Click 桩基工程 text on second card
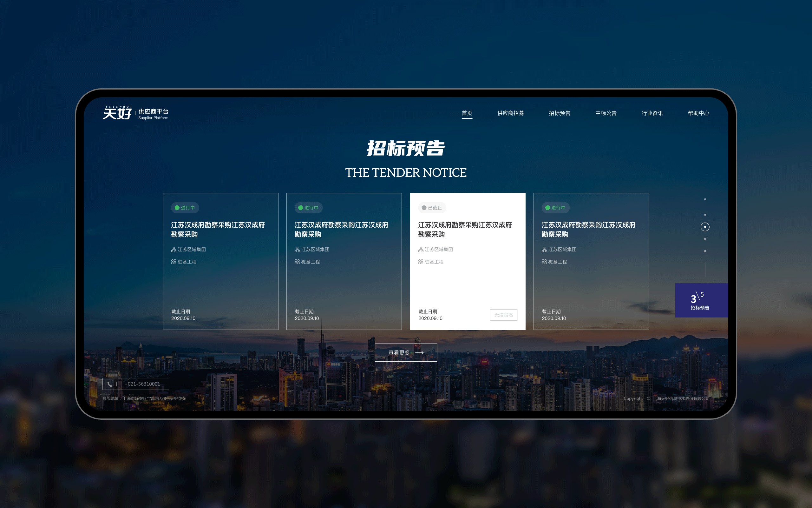This screenshot has width=812, height=508. 311,262
